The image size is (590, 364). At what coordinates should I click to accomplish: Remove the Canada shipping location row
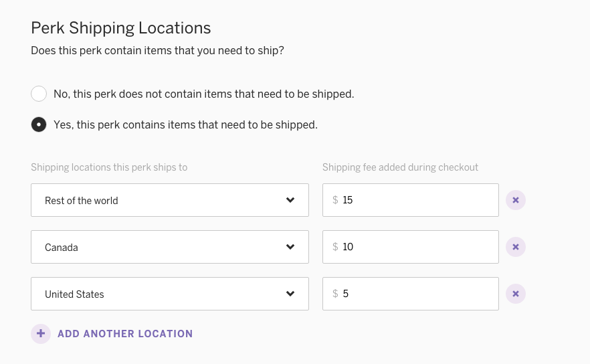516,247
